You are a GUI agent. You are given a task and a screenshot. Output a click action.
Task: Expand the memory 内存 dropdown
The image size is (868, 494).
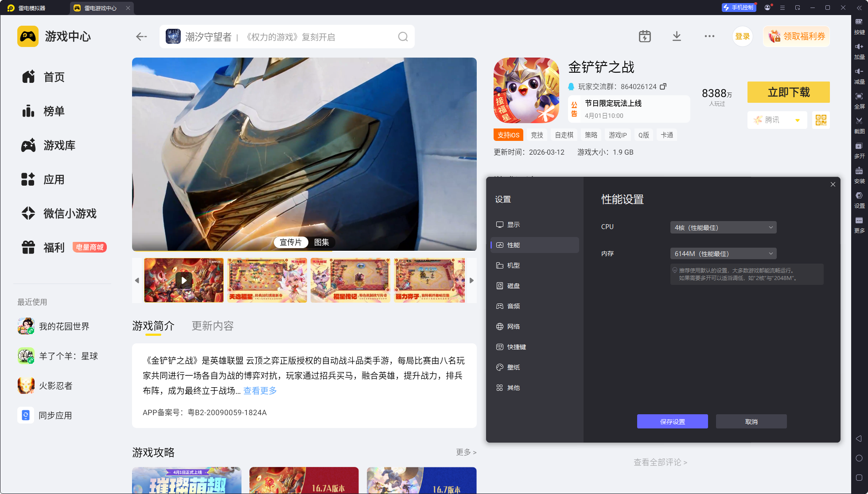723,253
